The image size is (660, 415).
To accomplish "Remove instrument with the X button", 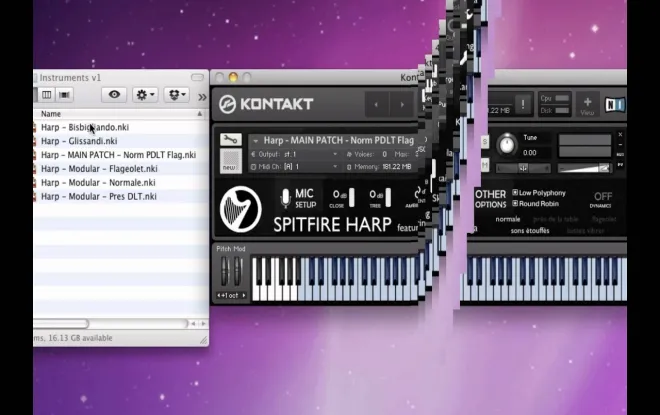I will (620, 135).
